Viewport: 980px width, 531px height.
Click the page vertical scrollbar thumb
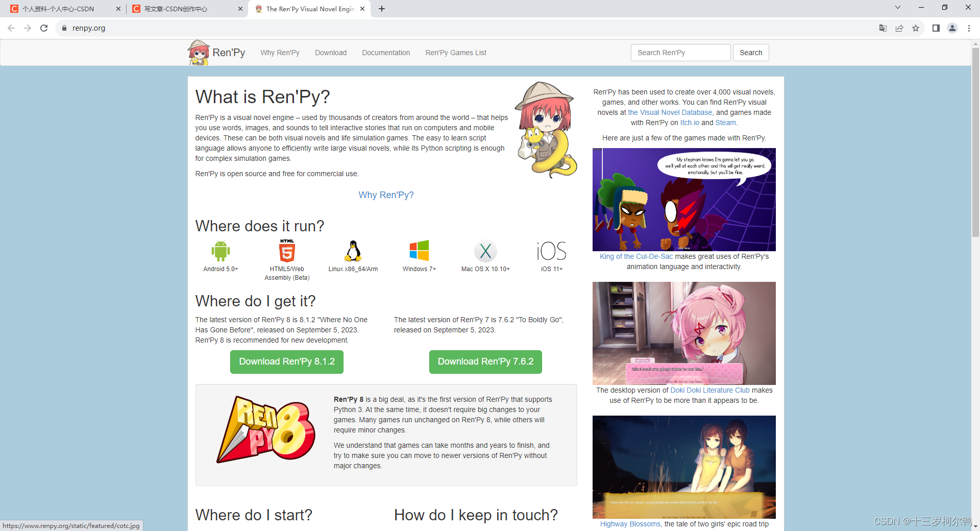975,143
